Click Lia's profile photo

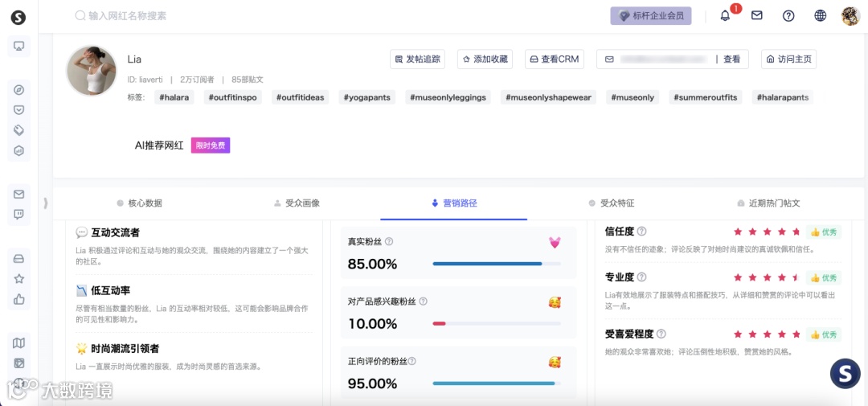(92, 70)
